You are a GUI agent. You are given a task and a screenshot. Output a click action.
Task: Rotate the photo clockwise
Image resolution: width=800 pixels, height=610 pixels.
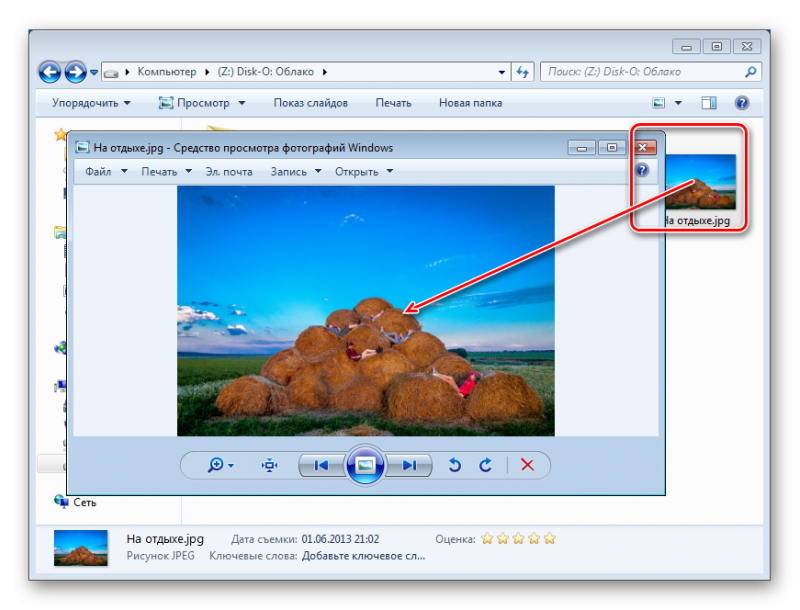(x=485, y=465)
